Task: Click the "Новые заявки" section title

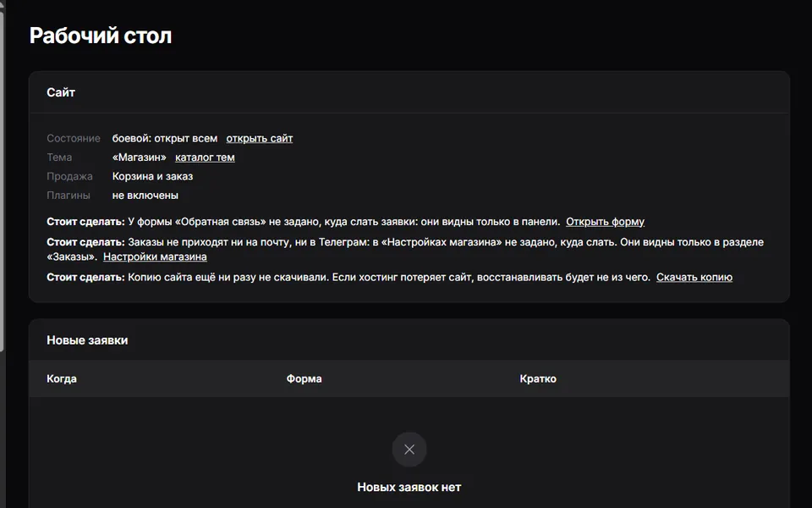Action: tap(87, 340)
